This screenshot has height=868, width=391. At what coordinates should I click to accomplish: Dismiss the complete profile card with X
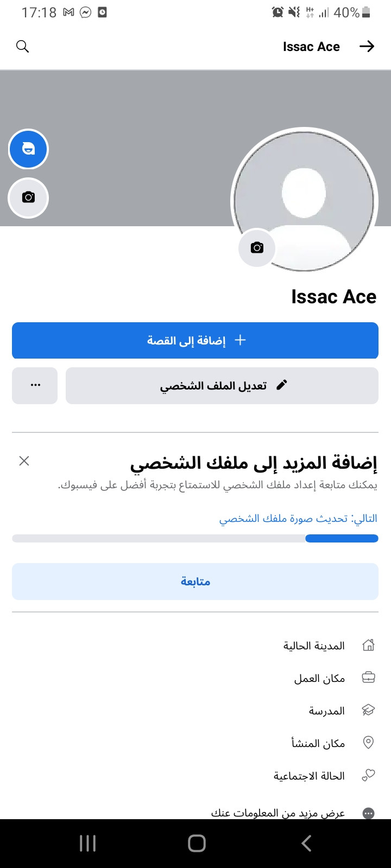coord(24,461)
